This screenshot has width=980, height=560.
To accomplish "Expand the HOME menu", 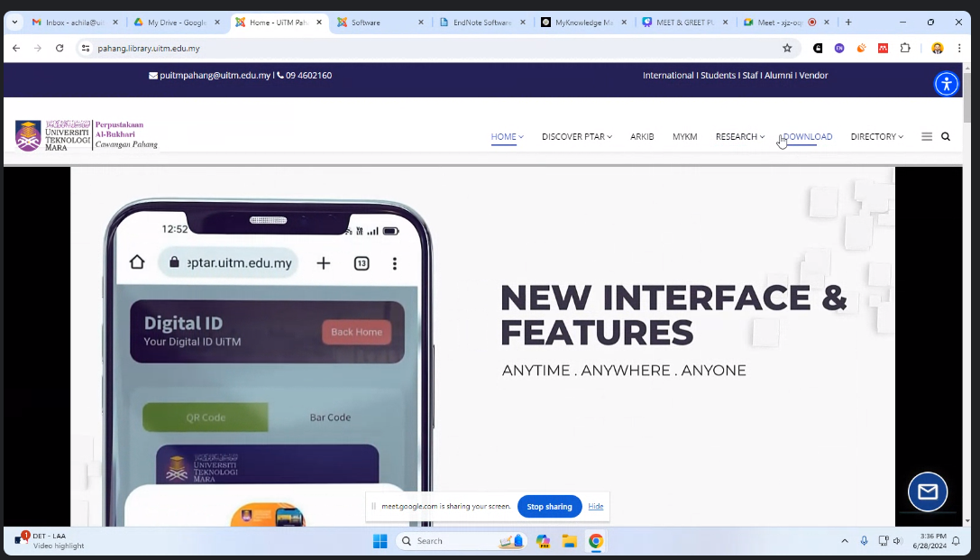I will [507, 136].
